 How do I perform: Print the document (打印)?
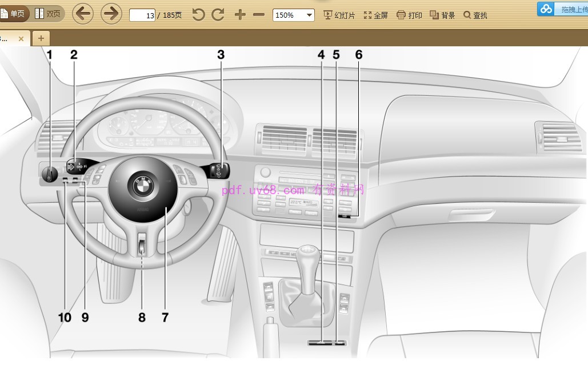coord(409,15)
